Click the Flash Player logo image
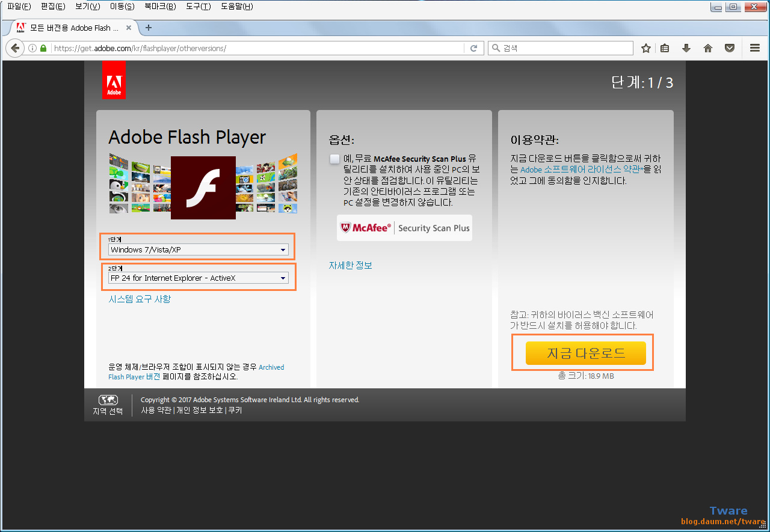Image resolution: width=770 pixels, height=532 pixels. 203,188
